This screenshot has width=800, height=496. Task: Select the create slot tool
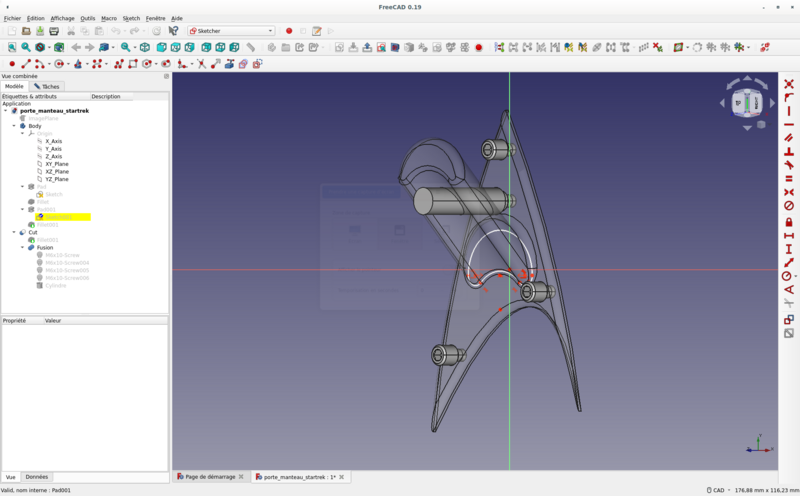pos(166,64)
